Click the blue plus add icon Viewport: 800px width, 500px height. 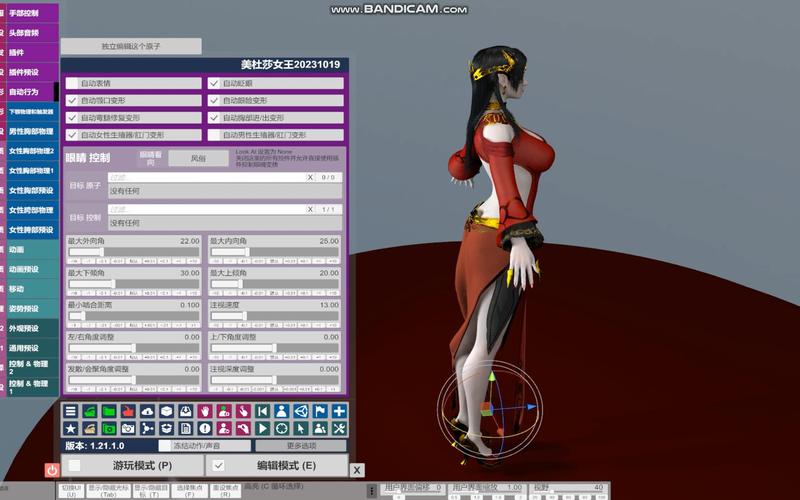[339, 411]
